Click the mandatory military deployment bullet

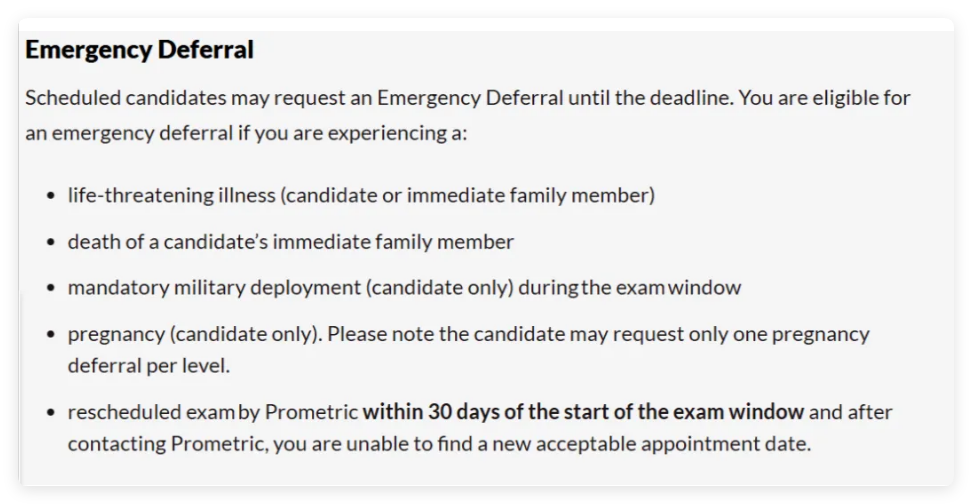[x=404, y=288]
